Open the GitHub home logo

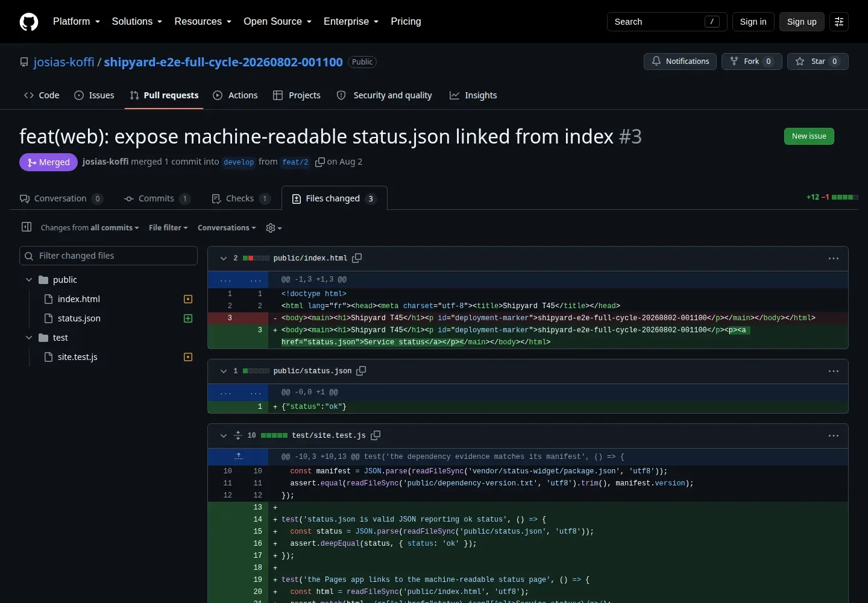[29, 22]
